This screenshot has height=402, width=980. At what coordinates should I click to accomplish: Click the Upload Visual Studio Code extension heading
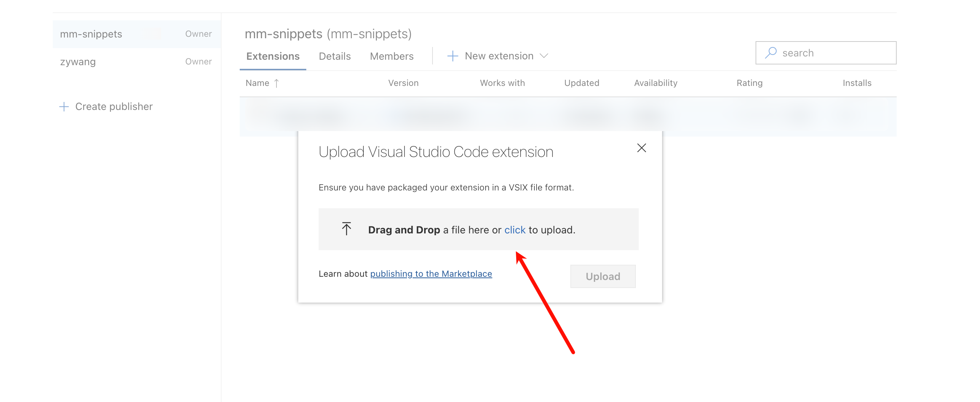tap(435, 152)
